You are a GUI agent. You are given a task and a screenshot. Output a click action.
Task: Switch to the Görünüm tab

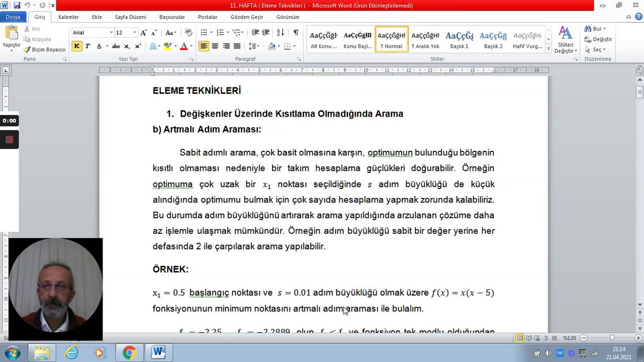pos(288,17)
